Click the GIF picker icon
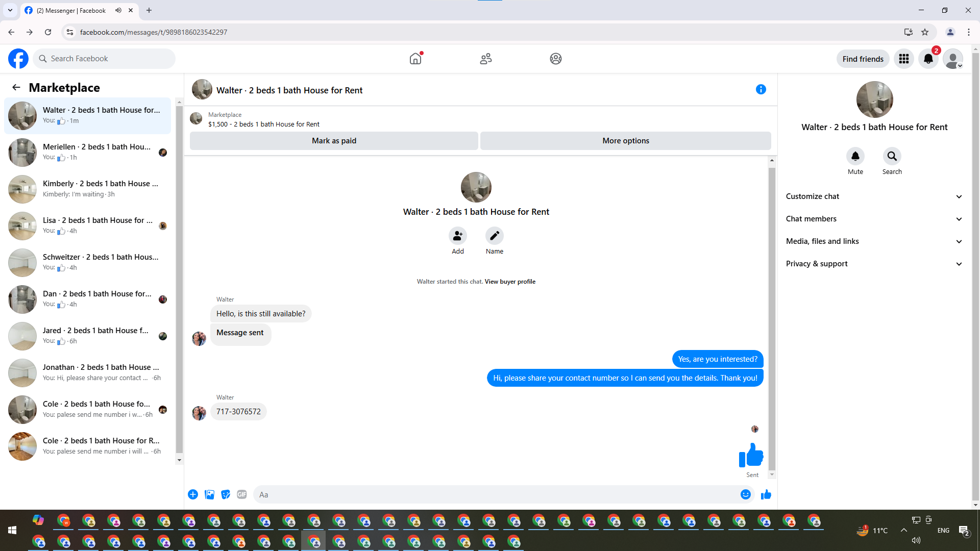Viewport: 980px width, 551px height. coord(242,494)
